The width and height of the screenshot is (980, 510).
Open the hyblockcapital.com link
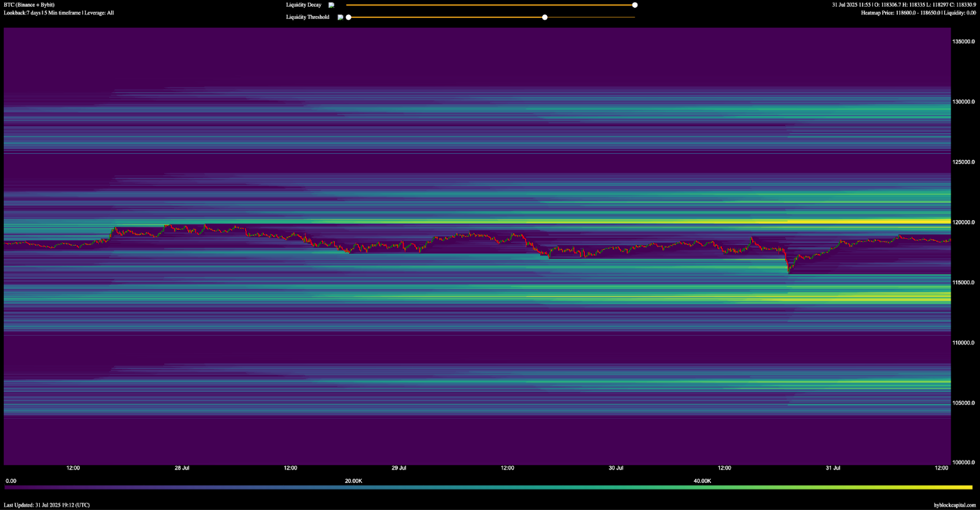click(x=954, y=505)
